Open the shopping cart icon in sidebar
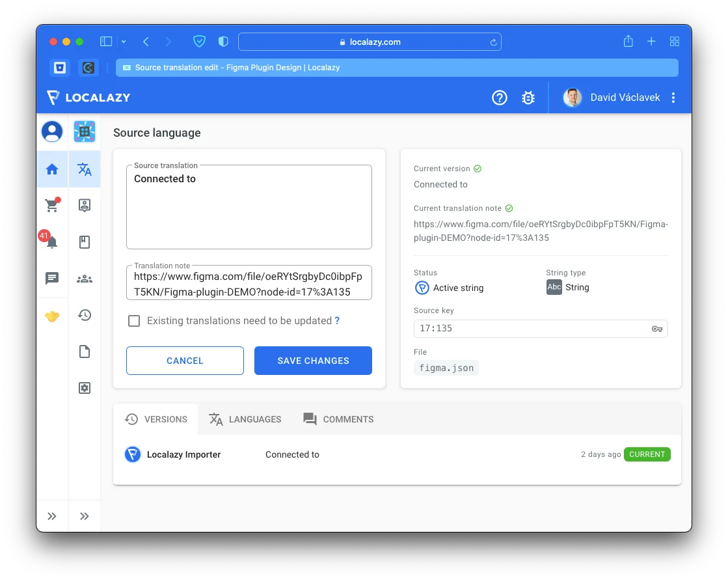This screenshot has height=580, width=728. coord(52,206)
